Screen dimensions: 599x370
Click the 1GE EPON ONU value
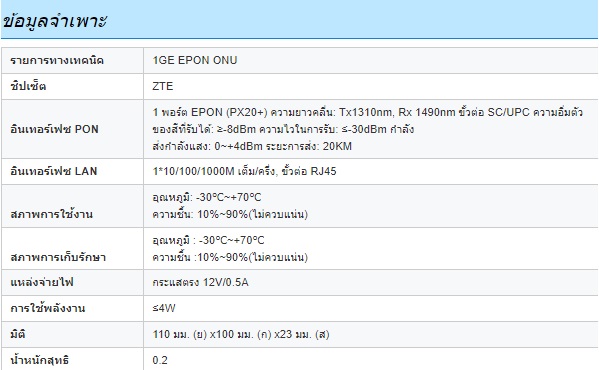point(195,60)
